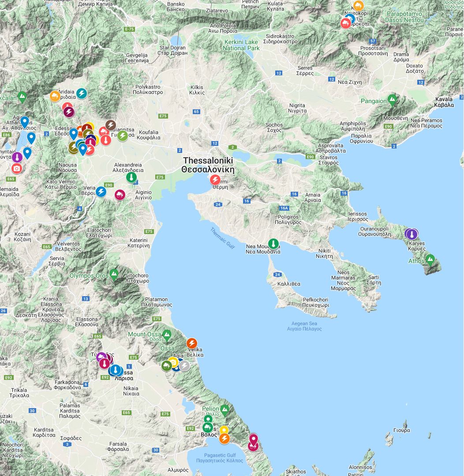This screenshot has height=476, width=464.
Task: Click Ouranoupoli town label
Action: [374, 231]
